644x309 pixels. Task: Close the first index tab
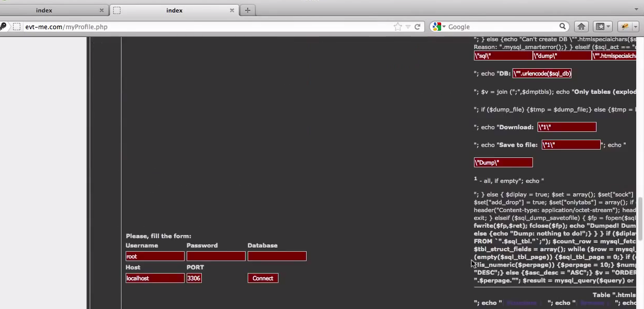coord(102,10)
